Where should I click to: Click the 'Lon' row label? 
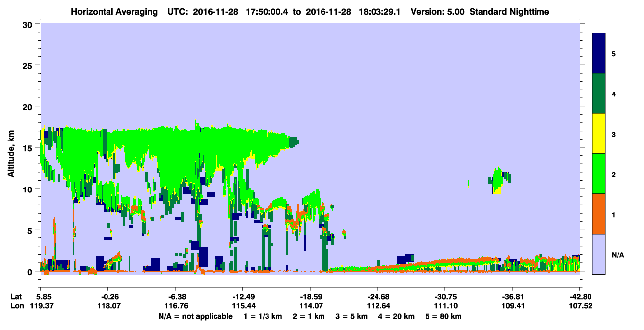point(16,306)
